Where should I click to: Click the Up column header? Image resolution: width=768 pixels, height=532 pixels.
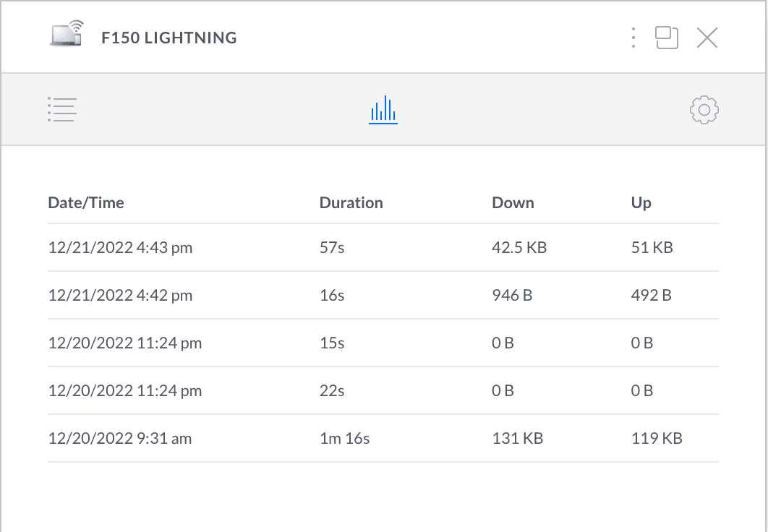point(641,203)
